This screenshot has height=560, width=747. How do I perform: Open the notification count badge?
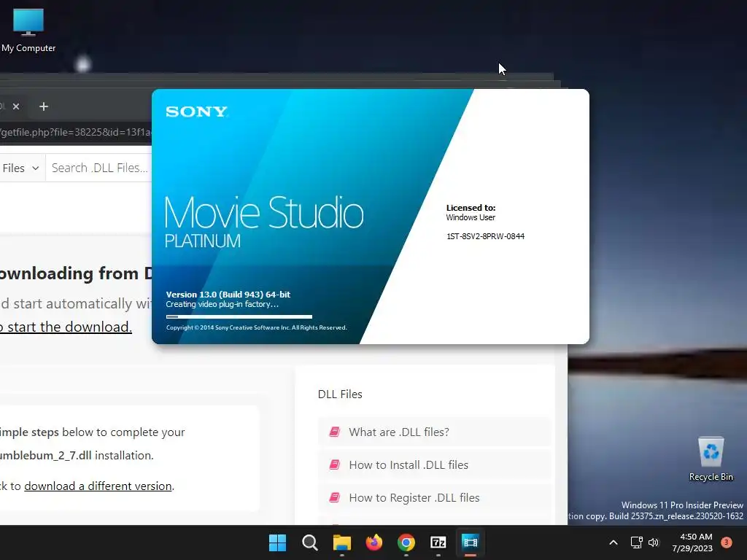727,542
